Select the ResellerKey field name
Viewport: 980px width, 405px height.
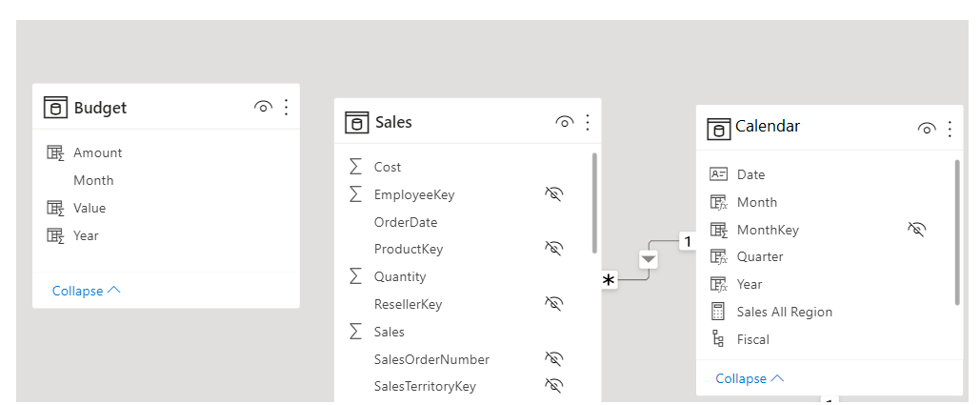(x=408, y=304)
